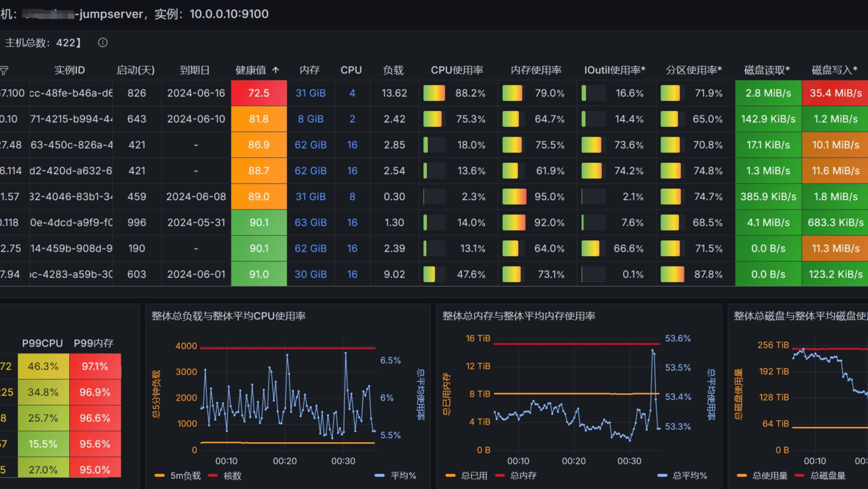The height and width of the screenshot is (489, 868).
Task: Open the 整体总负载与整体平均CPU使用率 panel title
Action: (229, 316)
